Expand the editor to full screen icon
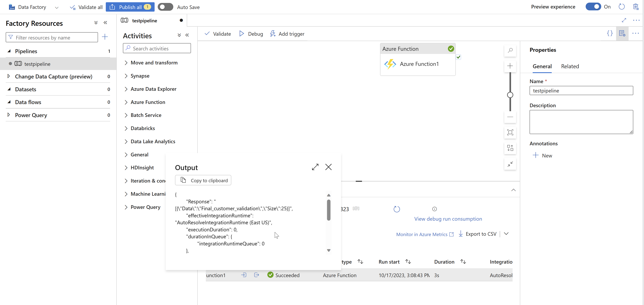Screen dimensions: 644x305 [x=624, y=20]
